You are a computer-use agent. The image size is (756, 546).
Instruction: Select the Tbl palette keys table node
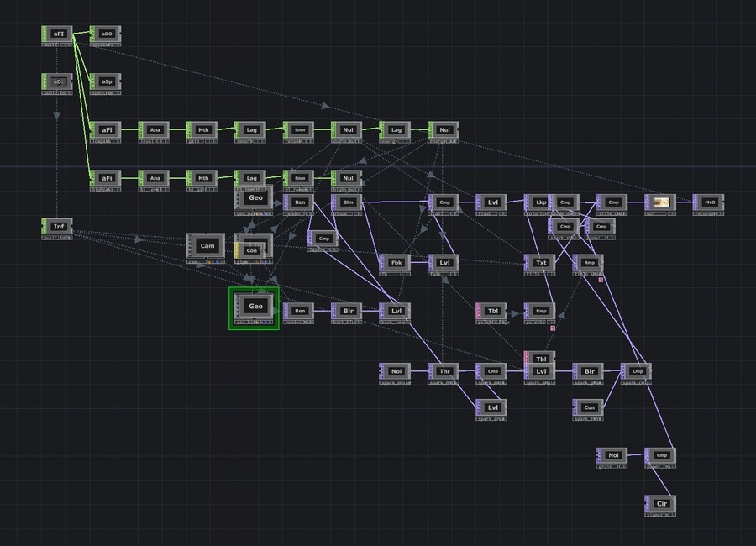pyautogui.click(x=491, y=311)
